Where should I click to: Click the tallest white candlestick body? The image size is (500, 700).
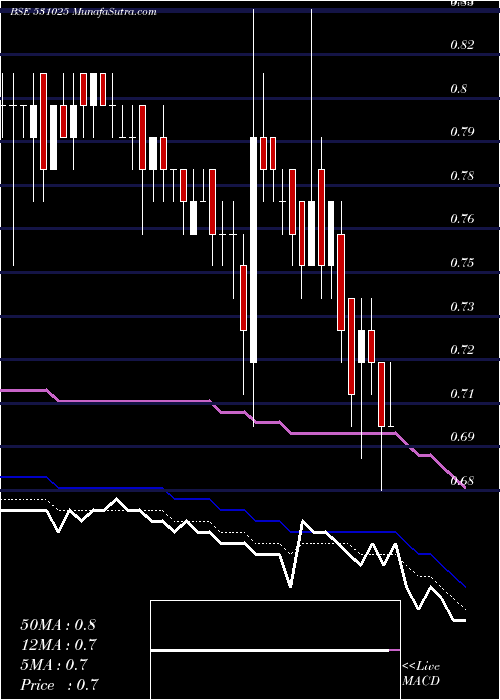coord(254,250)
